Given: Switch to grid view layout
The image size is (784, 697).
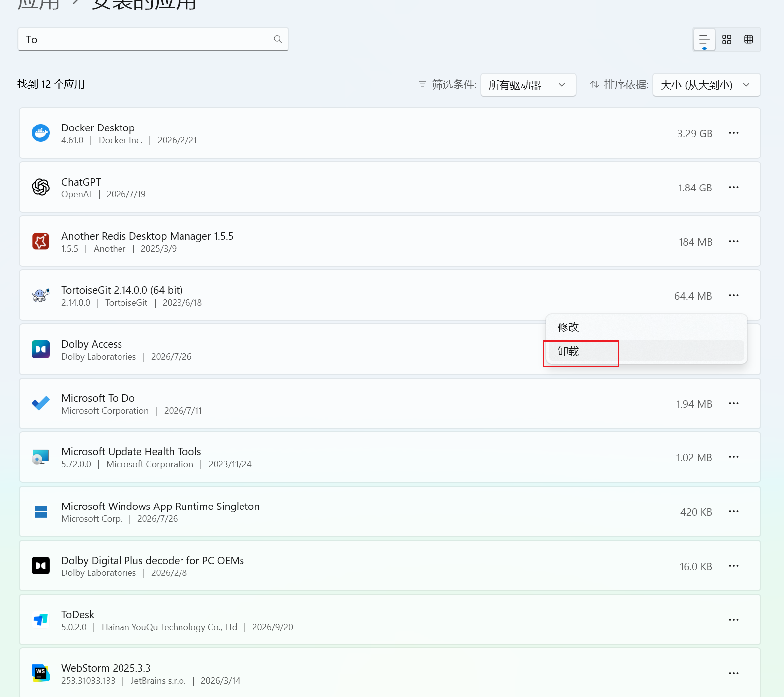Looking at the screenshot, I should [x=726, y=40].
